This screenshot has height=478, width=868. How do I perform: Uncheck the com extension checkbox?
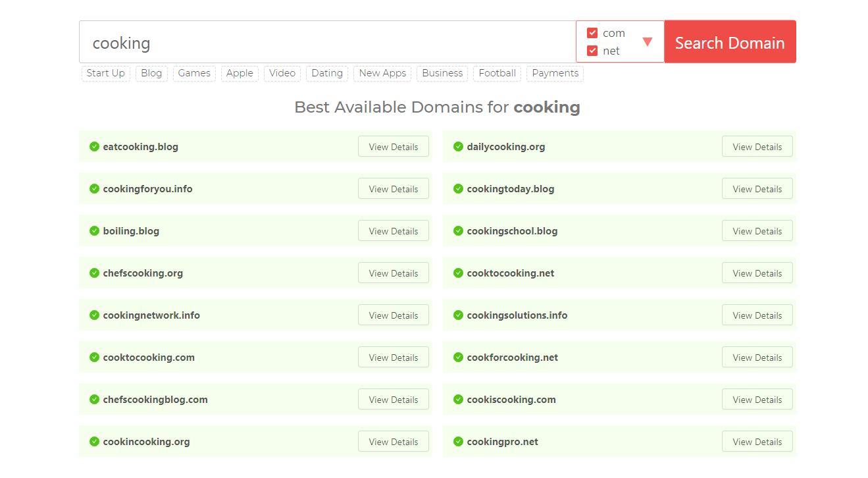591,32
